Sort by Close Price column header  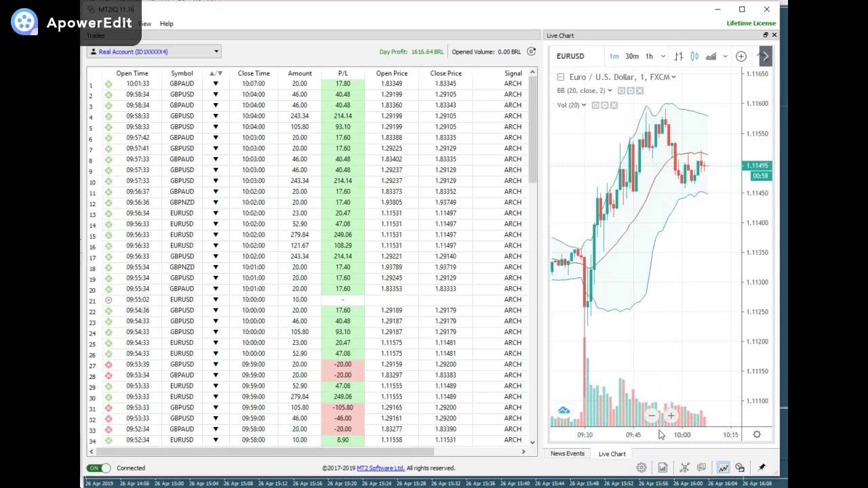(446, 73)
